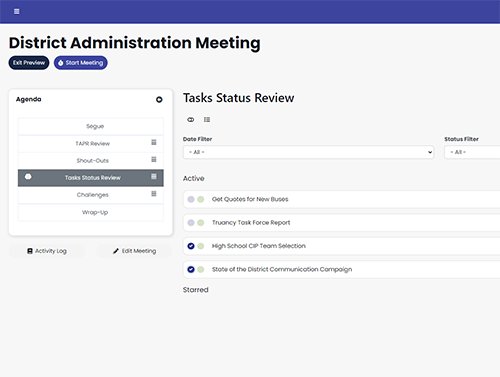Click the grid icon on Tasks Status Review row
The height and width of the screenshot is (377, 500).
(x=154, y=176)
